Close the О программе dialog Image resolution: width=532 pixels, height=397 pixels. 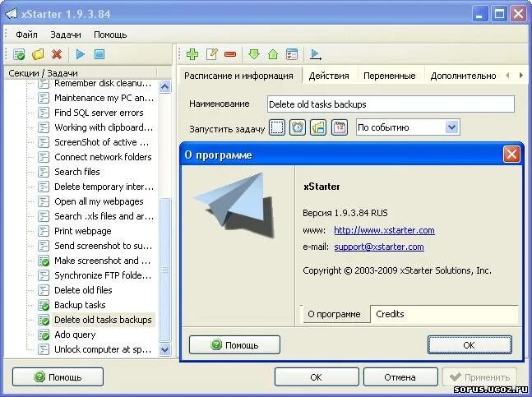(x=511, y=155)
